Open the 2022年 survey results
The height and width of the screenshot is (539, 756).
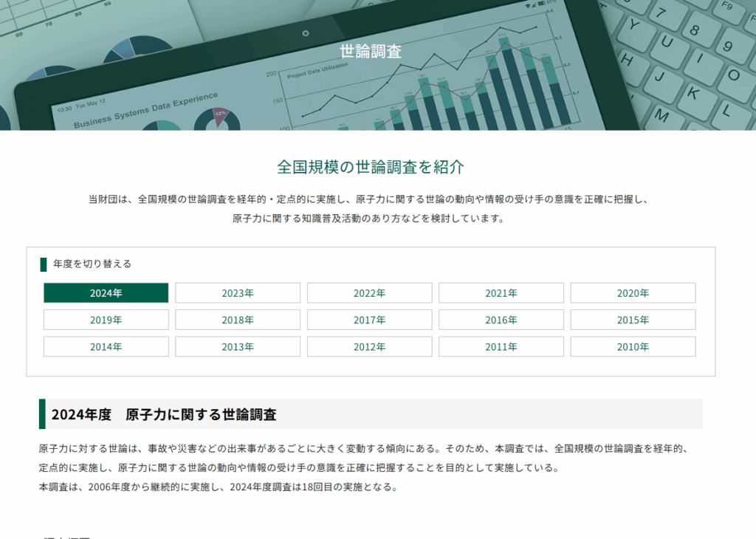pyautogui.click(x=369, y=293)
